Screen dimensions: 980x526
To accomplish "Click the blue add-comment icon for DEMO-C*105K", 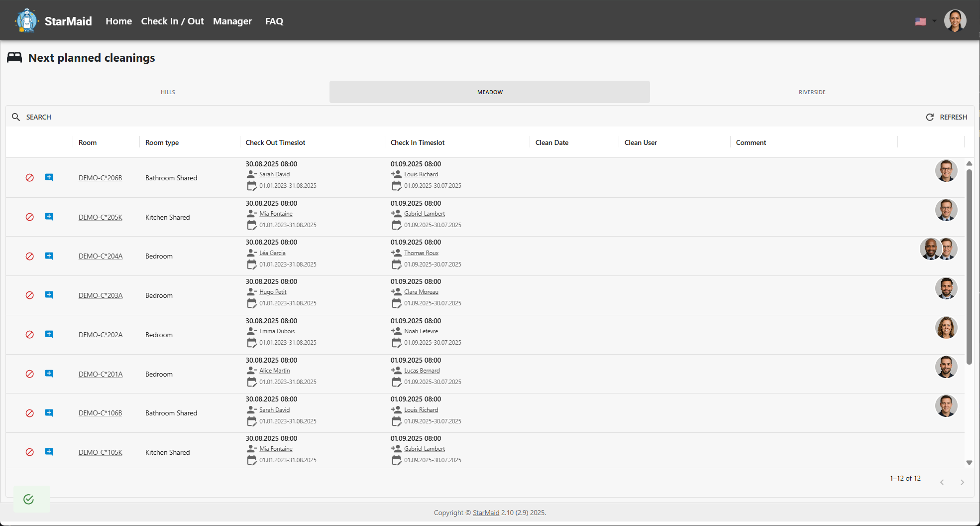I will (49, 452).
